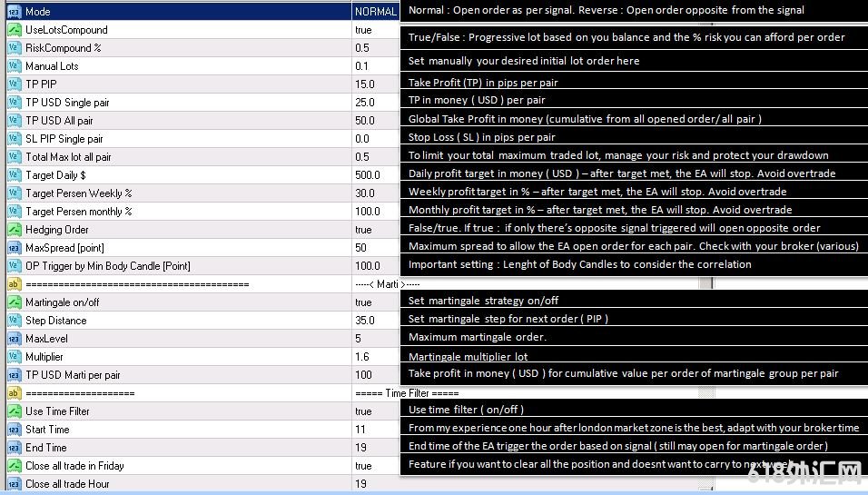The width and height of the screenshot is (868, 495).
Task: Edit the Start Time value 11
Action: tap(360, 430)
